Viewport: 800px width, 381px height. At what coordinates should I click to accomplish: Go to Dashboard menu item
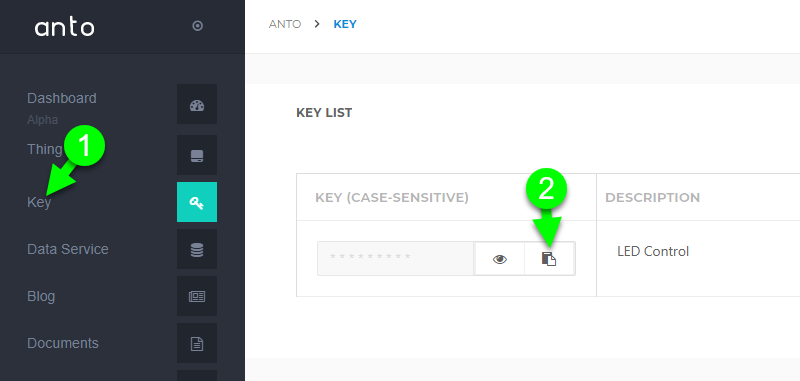point(62,98)
